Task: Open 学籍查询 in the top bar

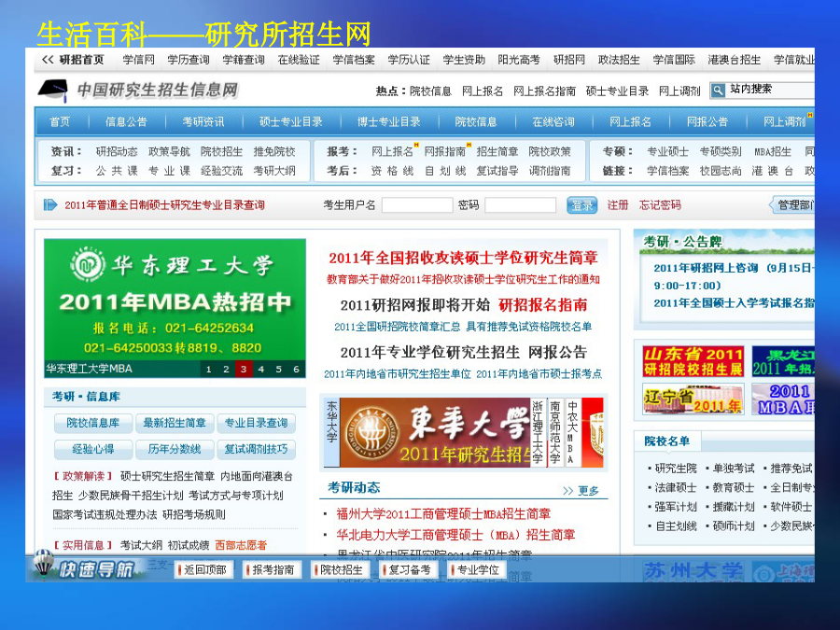Action: [244, 60]
